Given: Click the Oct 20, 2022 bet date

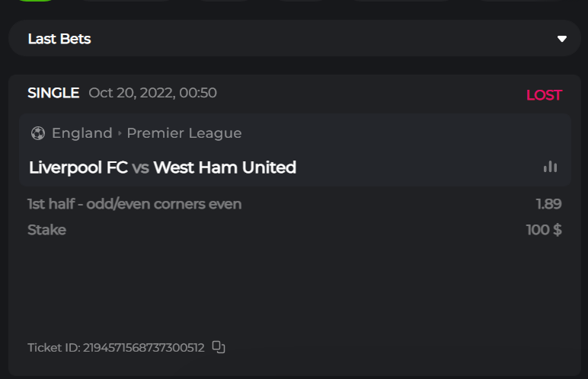Looking at the screenshot, I should [152, 93].
